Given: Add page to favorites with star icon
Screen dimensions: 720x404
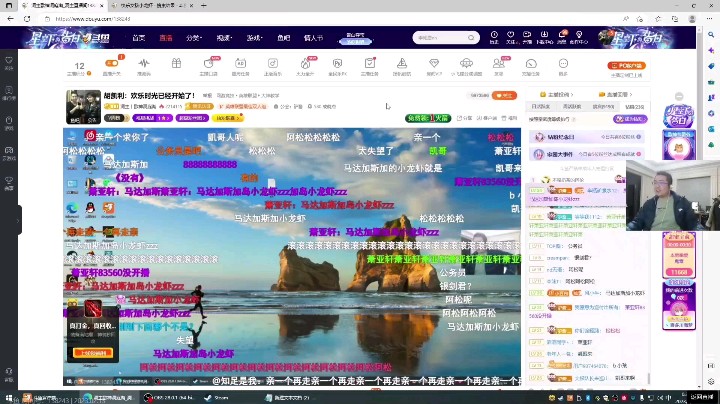Looking at the screenshot, I should (640, 19).
